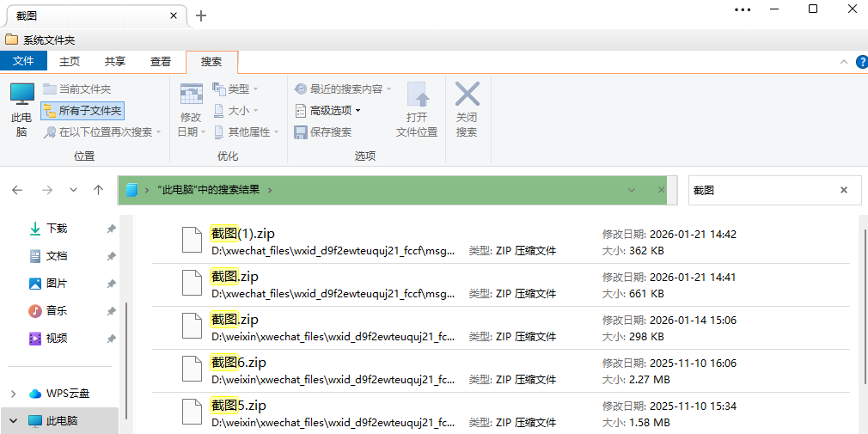Go forward with right arrow
This screenshot has height=434, width=868.
tap(47, 190)
